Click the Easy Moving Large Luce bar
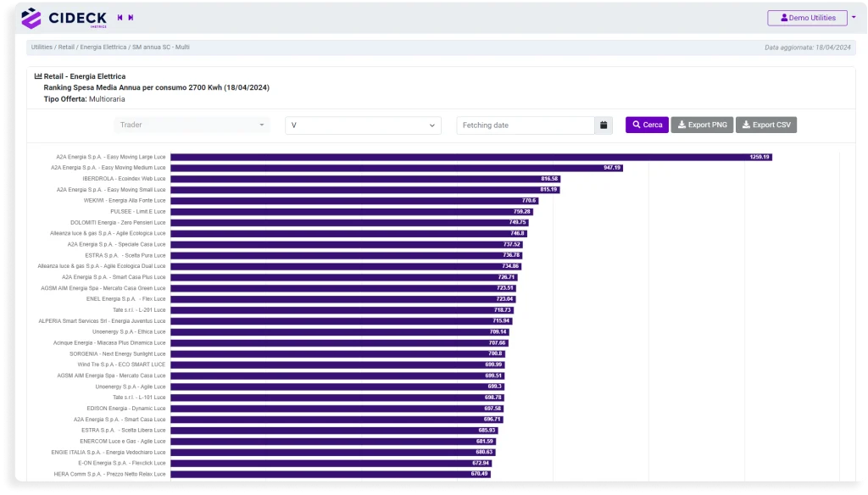868x495 pixels. pyautogui.click(x=471, y=158)
